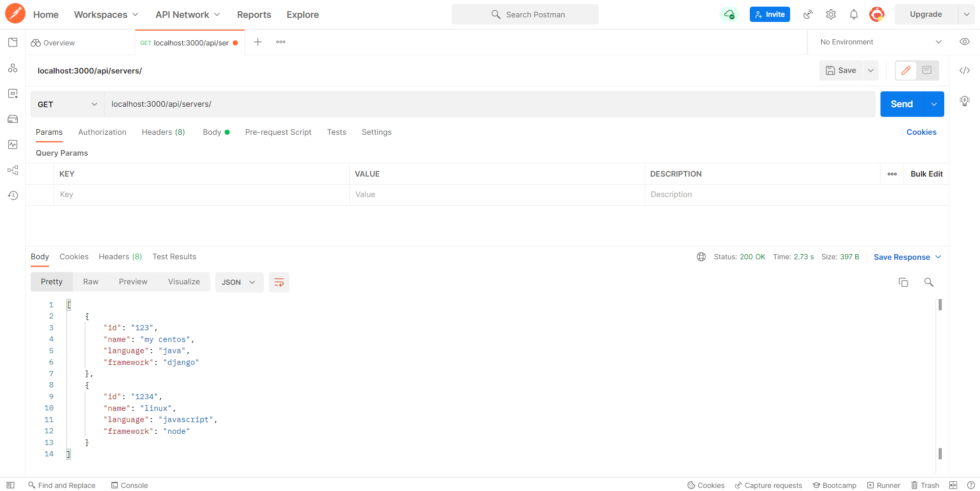Screen dimensions: 980x491
Task: Click the Value field in query params
Action: [x=497, y=195]
